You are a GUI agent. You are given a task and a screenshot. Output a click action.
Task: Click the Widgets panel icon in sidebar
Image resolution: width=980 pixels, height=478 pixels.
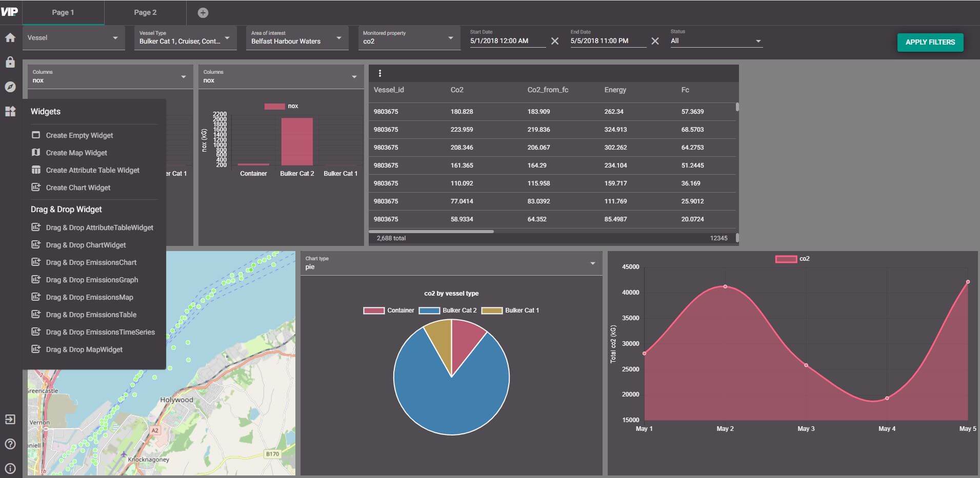[x=10, y=111]
